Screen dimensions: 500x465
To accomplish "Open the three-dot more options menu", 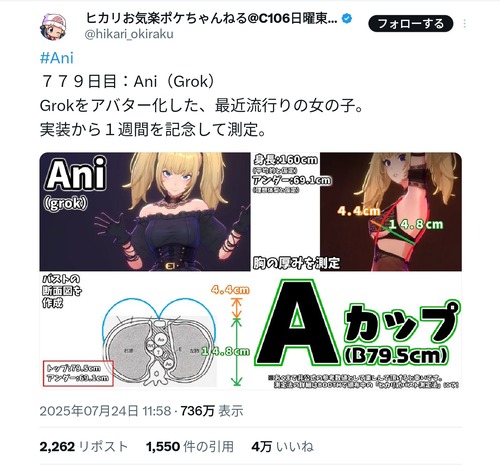I will coord(465,24).
